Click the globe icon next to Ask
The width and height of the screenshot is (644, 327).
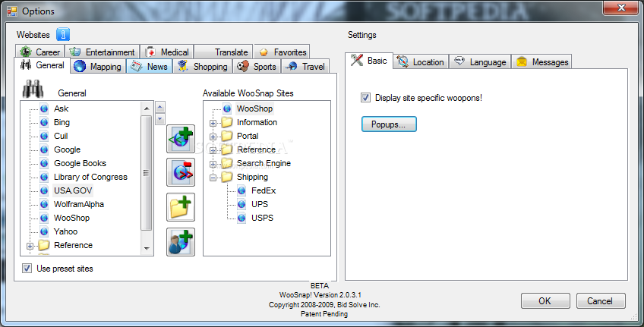tap(44, 108)
